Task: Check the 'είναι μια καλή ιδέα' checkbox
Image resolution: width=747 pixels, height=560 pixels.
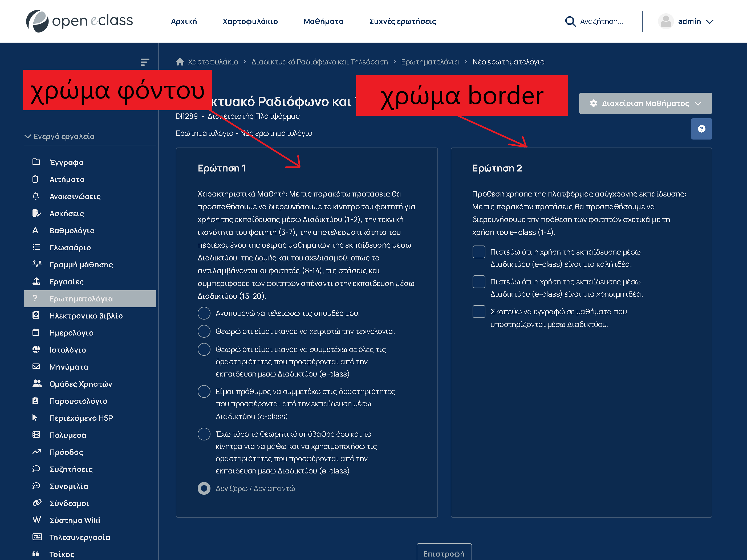Action: (x=478, y=252)
